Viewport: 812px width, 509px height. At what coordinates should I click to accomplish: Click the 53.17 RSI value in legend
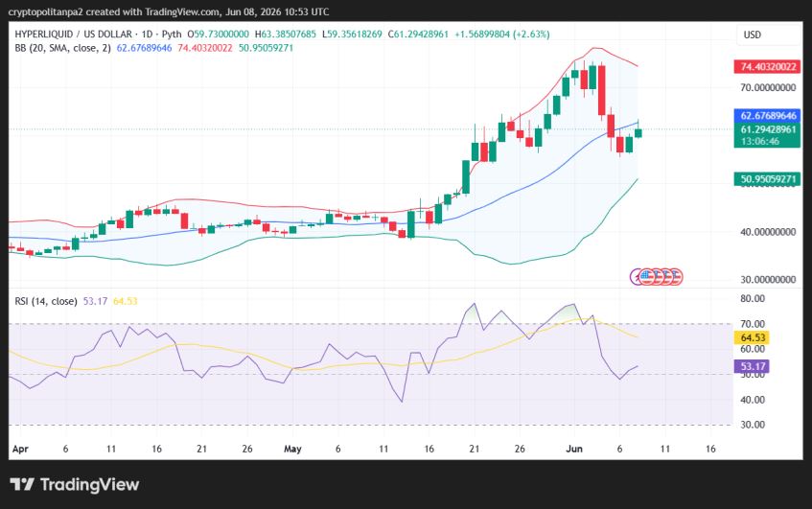(x=95, y=301)
